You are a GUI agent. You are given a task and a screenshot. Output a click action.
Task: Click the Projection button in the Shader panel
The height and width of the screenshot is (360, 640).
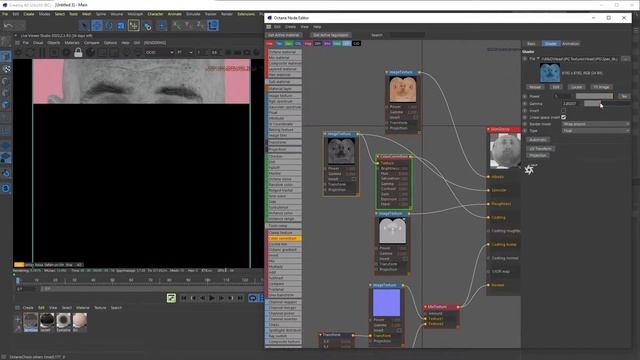538,156
